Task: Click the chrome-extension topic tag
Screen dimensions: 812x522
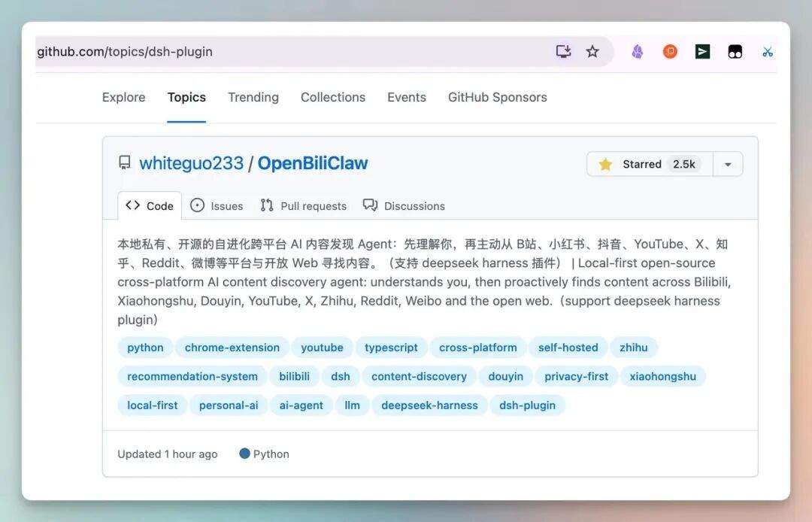Action: point(232,347)
